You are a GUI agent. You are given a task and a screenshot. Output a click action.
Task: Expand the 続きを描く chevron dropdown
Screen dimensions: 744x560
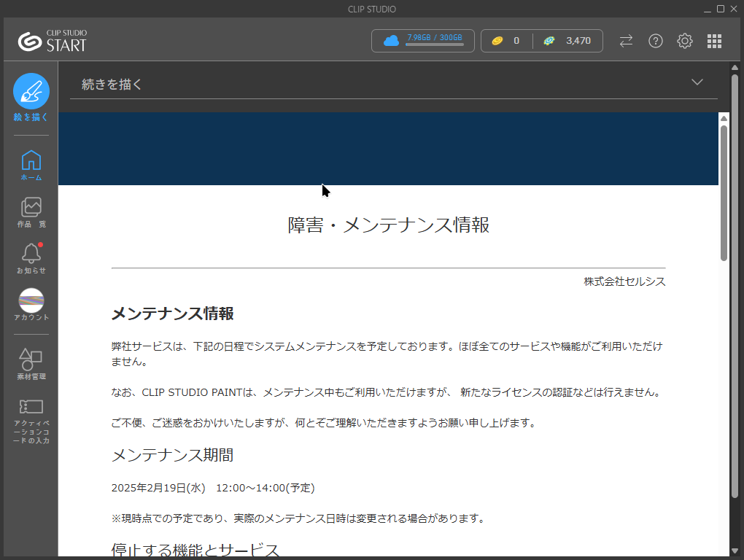pos(697,82)
